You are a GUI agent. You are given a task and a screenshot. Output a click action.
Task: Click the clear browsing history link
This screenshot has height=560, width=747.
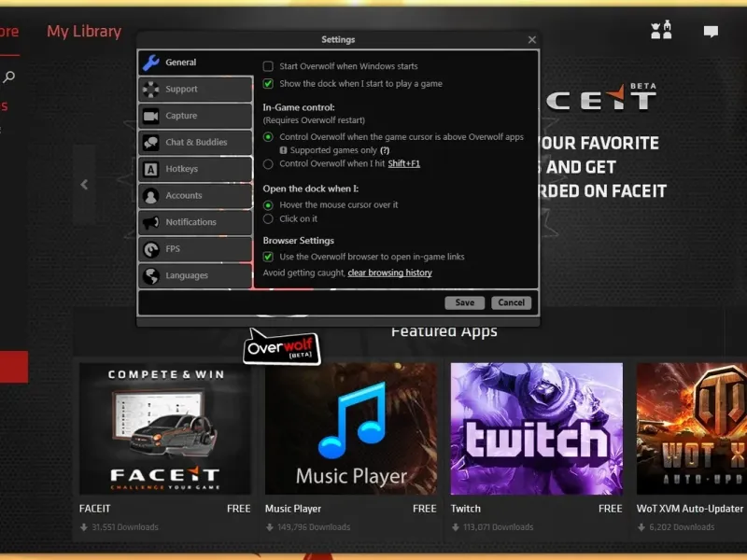[389, 273]
